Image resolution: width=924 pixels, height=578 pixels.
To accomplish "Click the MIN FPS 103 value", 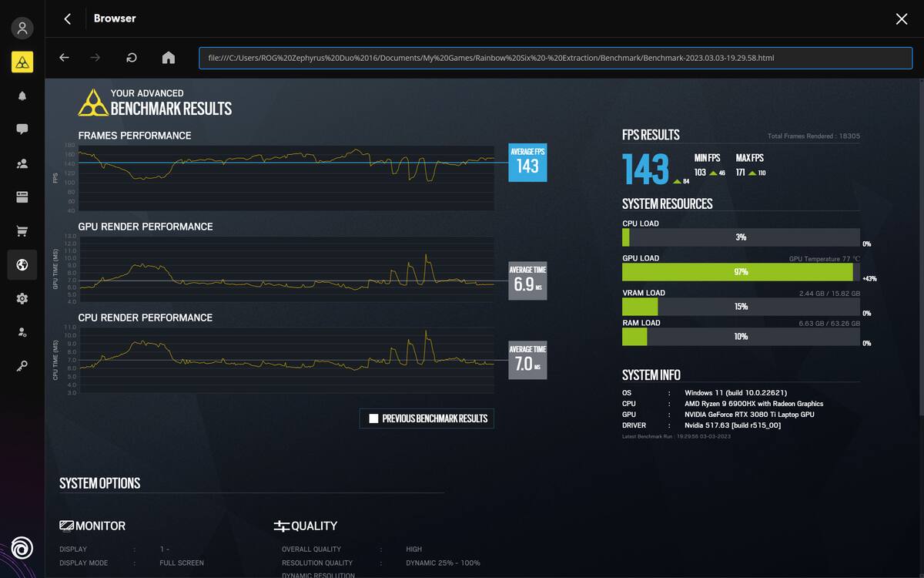I will pos(700,173).
